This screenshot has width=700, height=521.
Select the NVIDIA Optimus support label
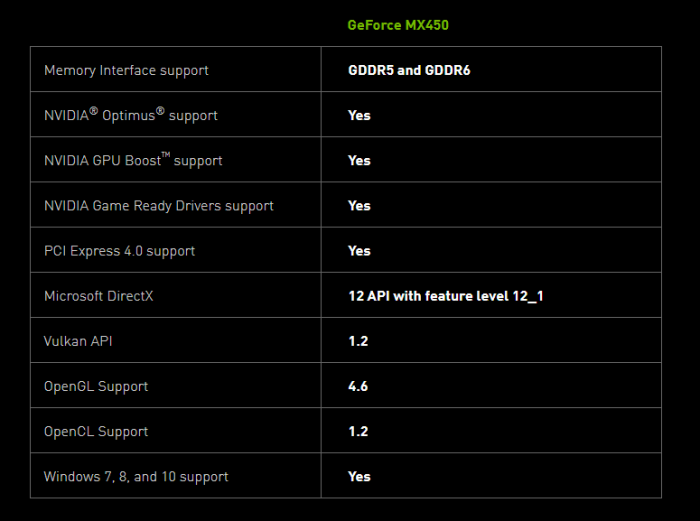point(130,115)
